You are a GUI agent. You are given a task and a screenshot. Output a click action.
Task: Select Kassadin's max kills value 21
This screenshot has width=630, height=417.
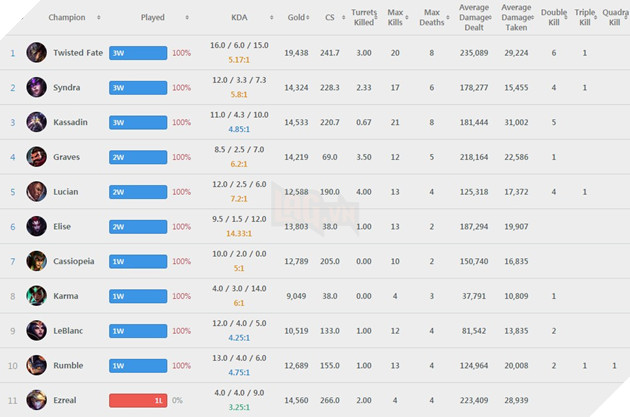[x=395, y=122]
